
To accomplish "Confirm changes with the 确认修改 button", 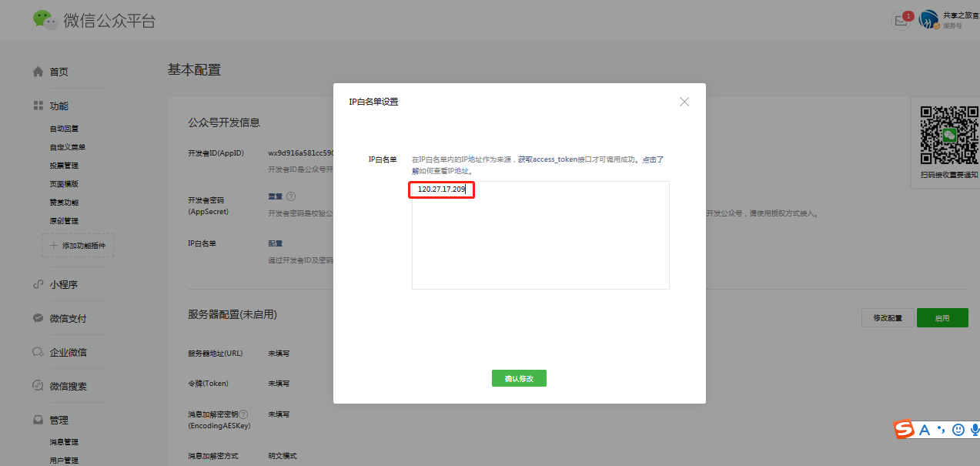I will coord(519,378).
